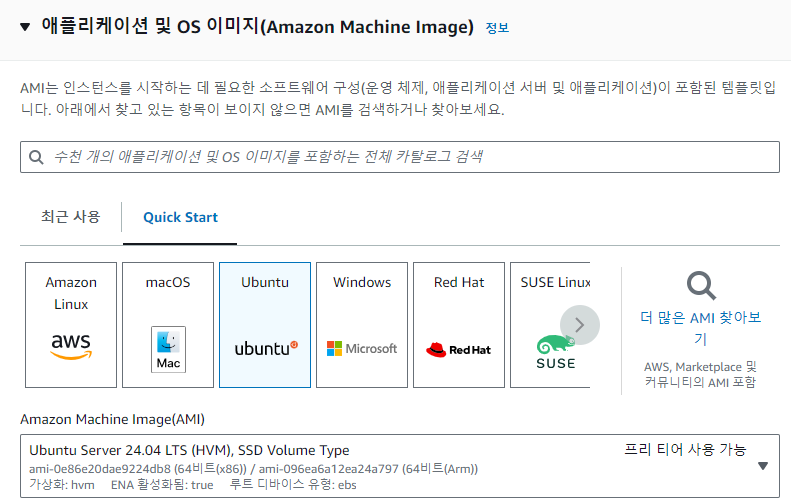Screen dimensions: 791x501
Task: Select the Ubuntu AMI card
Action: (x=265, y=325)
